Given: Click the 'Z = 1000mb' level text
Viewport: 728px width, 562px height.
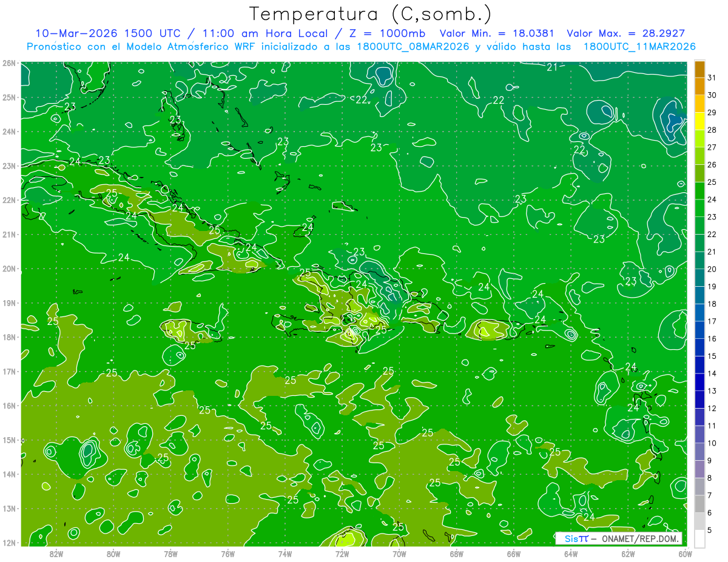Looking at the screenshot, I should [386, 33].
